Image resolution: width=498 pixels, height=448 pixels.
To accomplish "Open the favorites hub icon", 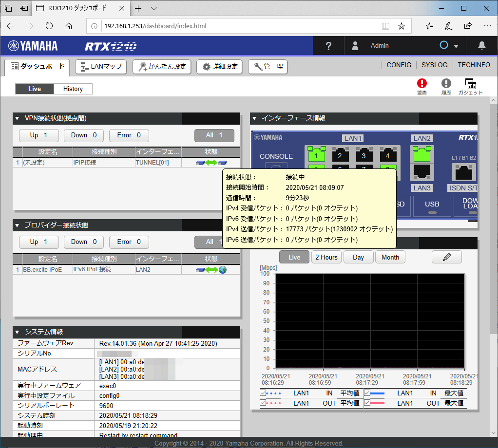I will coord(429,26).
